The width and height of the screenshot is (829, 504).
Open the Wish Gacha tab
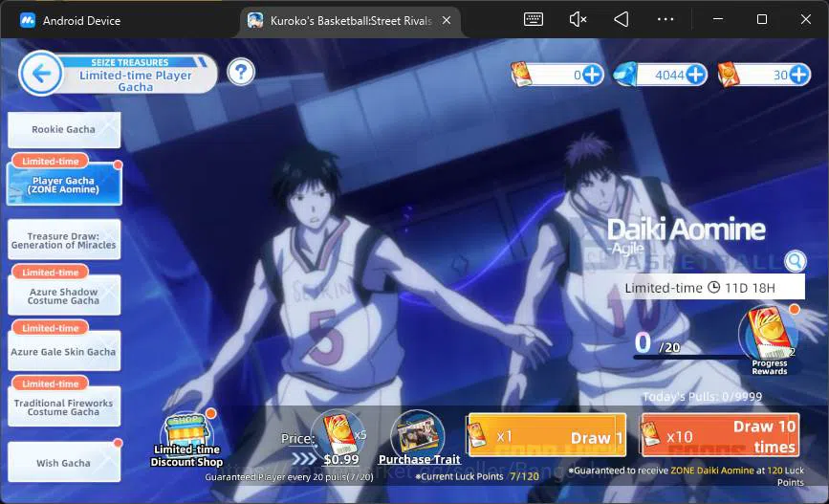tap(64, 463)
